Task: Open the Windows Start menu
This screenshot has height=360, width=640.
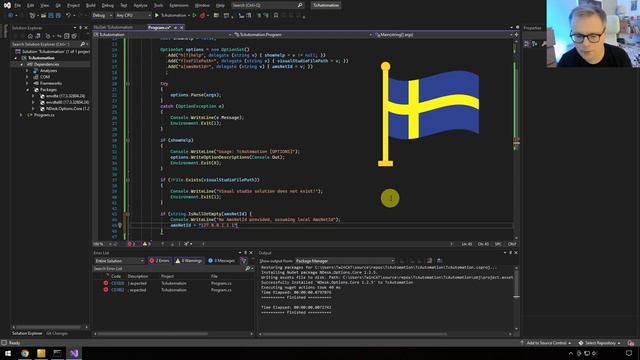Action: [x=8, y=353]
